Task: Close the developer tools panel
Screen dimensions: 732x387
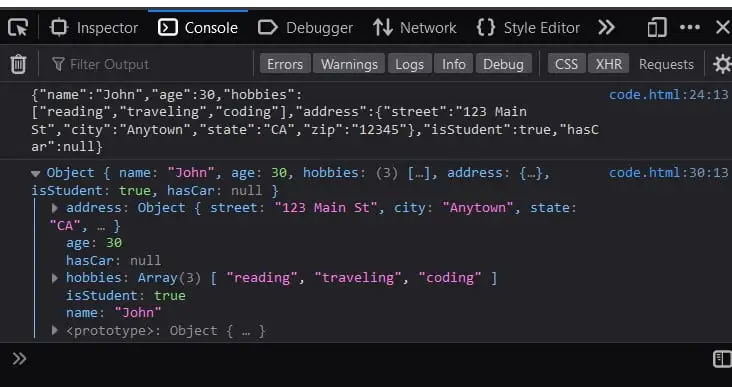Action: point(723,28)
